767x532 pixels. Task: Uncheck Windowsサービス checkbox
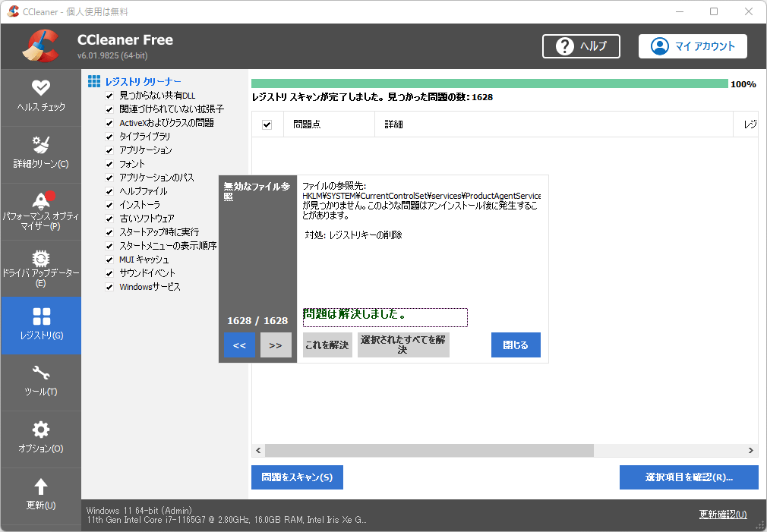click(109, 288)
